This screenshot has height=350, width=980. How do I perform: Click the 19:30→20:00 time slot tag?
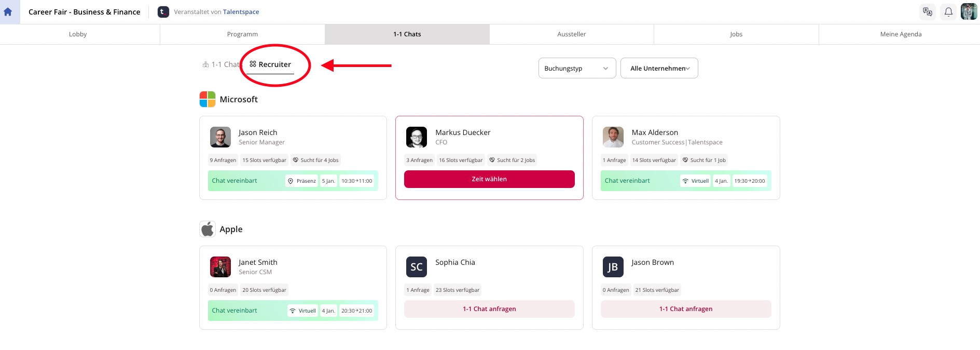point(750,181)
